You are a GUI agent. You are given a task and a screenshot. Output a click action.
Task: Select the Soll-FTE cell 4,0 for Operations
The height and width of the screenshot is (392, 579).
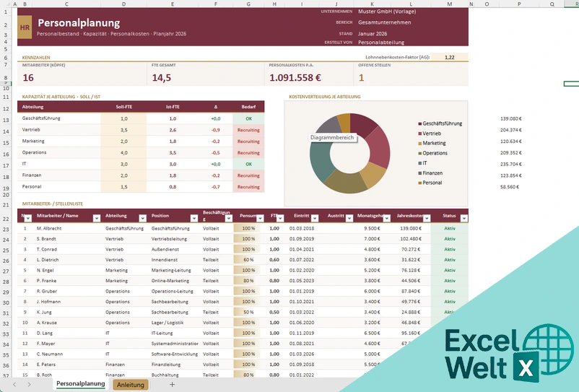coord(123,152)
